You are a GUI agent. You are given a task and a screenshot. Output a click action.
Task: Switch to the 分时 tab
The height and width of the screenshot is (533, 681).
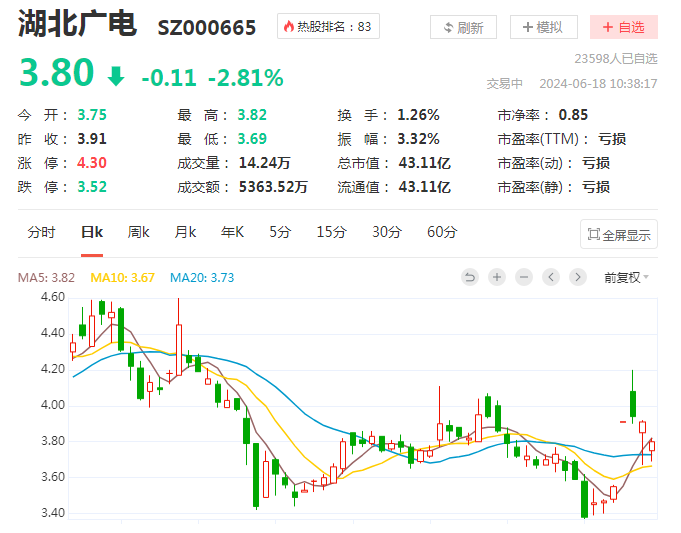point(42,232)
